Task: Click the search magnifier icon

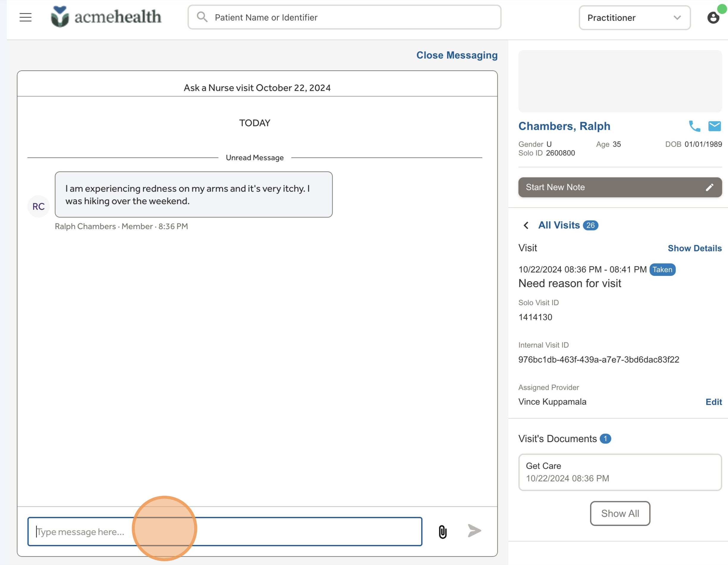Action: (x=202, y=17)
